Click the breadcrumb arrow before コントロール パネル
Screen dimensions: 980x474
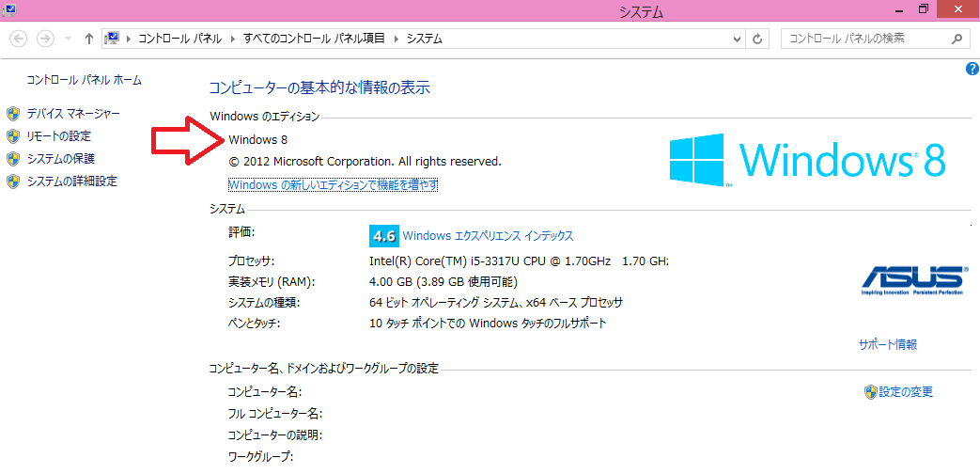130,39
